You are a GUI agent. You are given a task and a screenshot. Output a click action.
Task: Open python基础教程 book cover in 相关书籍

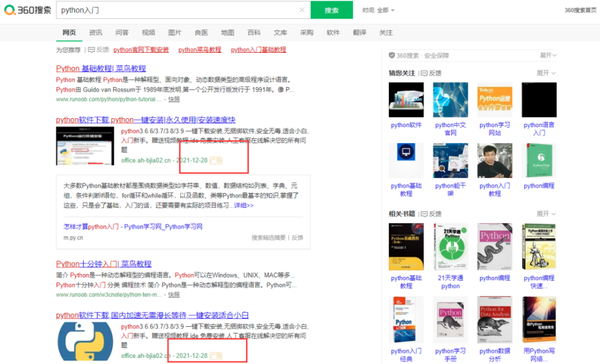(406, 247)
